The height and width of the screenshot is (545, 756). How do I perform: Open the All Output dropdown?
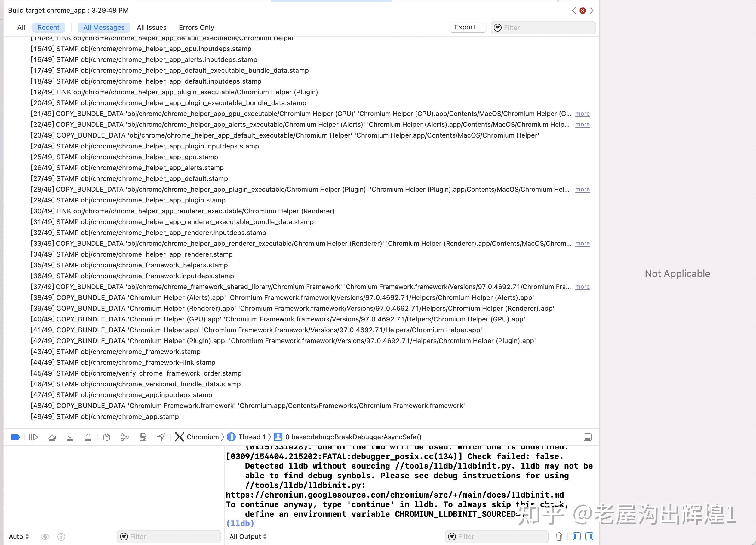pyautogui.click(x=248, y=536)
